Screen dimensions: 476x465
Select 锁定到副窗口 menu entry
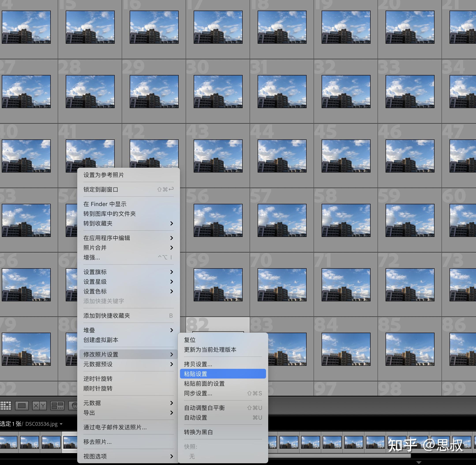pyautogui.click(x=128, y=189)
